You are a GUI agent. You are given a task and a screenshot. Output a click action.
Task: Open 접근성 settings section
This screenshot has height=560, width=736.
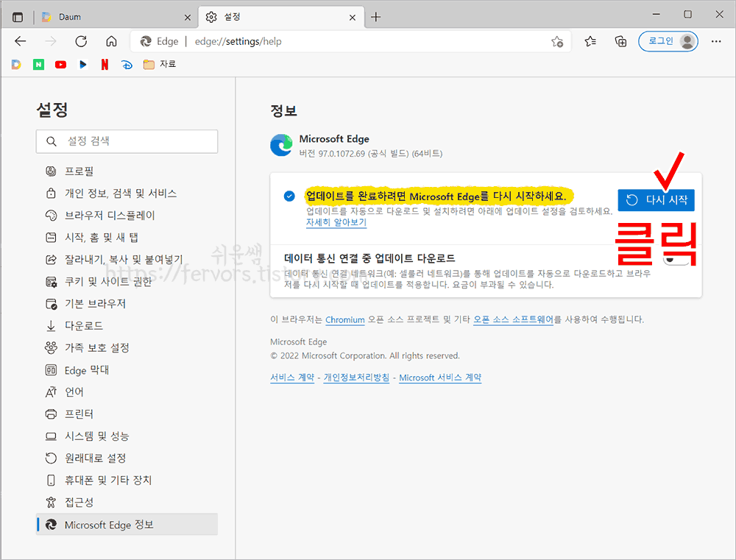coord(127,503)
